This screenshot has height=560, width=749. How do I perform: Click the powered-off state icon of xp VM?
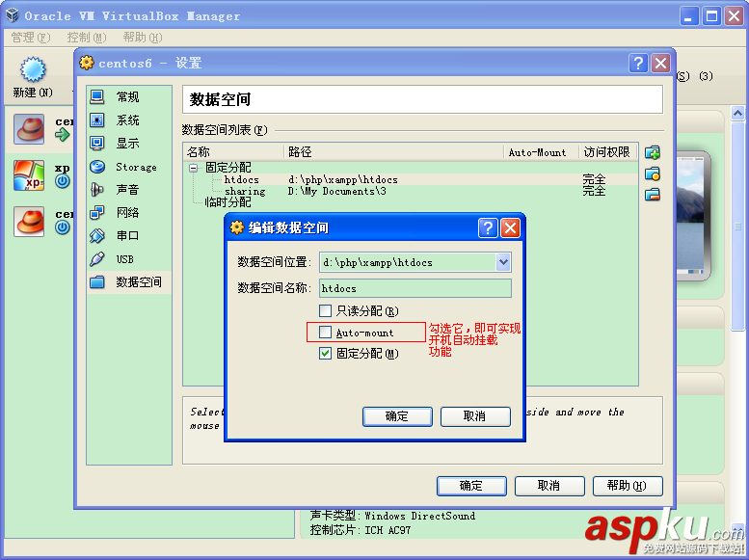click(x=62, y=181)
